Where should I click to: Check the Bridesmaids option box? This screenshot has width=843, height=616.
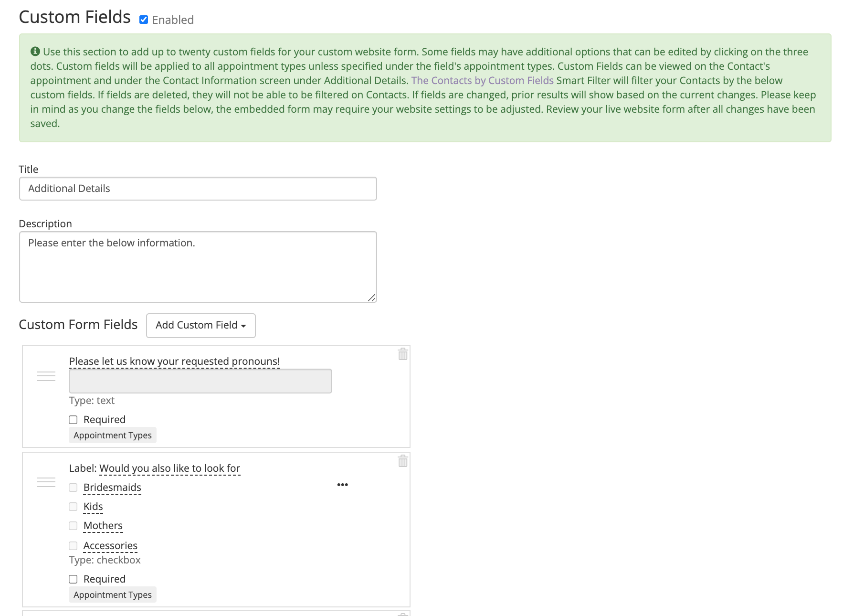[x=73, y=488]
